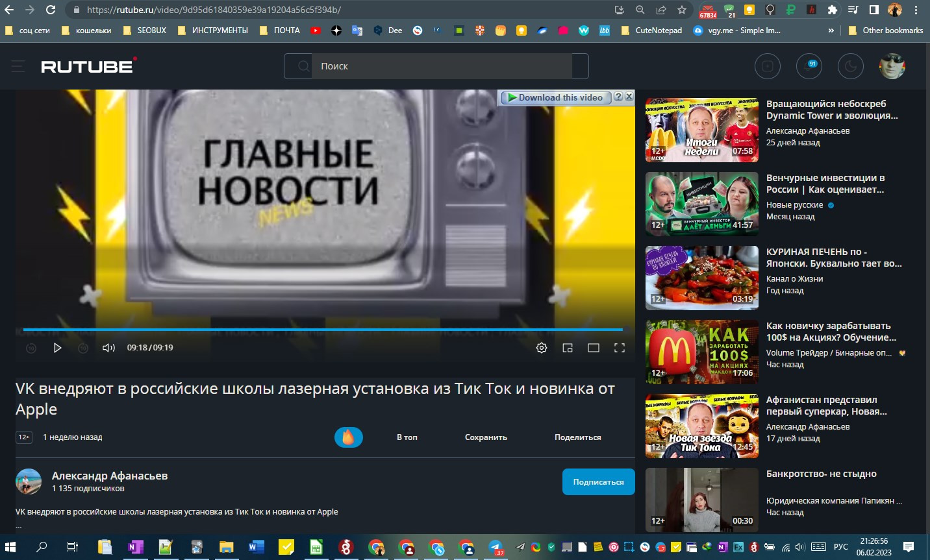The width and height of the screenshot is (930, 560).
Task: Click В топ button
Action: click(407, 437)
